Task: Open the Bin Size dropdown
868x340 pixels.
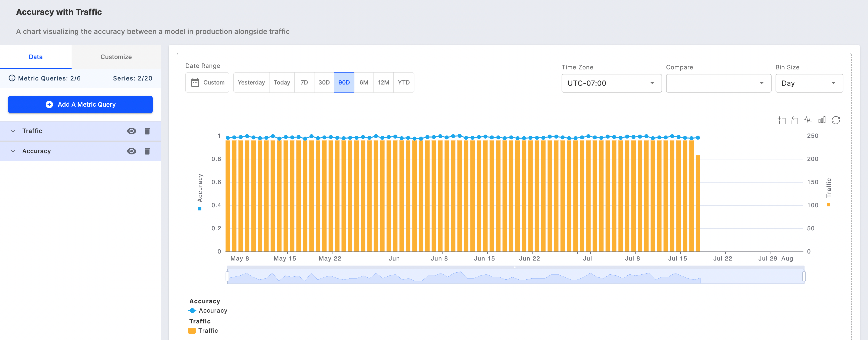Action: click(809, 83)
